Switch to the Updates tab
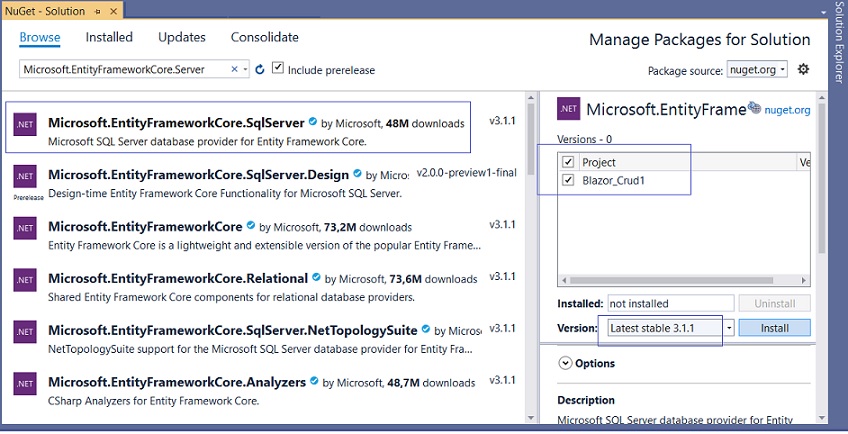848x434 pixels. point(182,37)
